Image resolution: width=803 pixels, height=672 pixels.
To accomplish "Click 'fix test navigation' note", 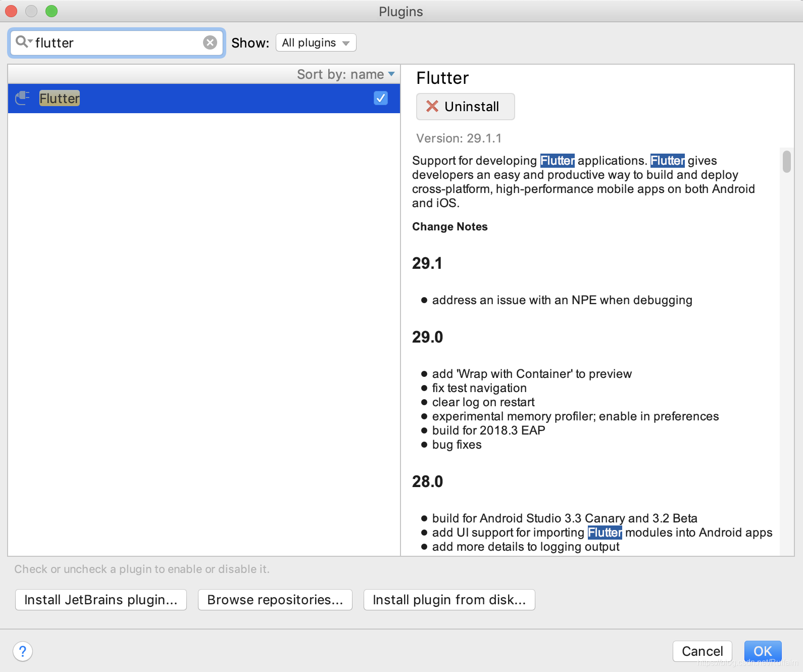I will [479, 388].
